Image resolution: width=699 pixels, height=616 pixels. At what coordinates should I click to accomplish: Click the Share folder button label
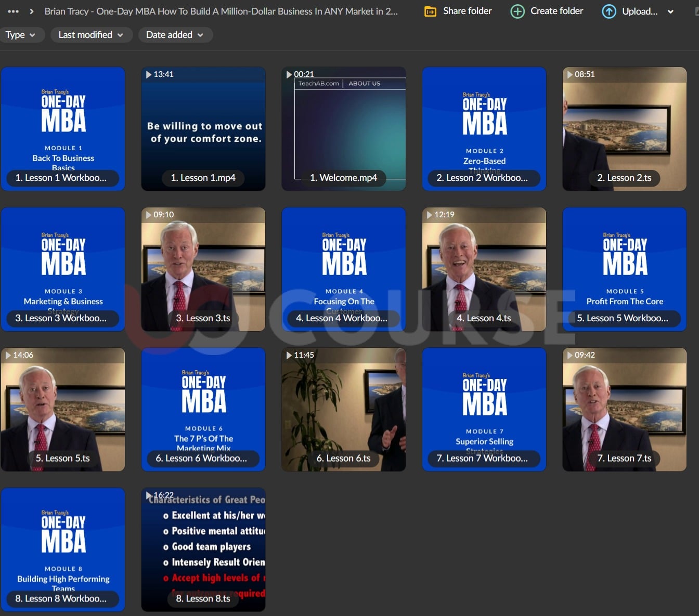coord(467,11)
